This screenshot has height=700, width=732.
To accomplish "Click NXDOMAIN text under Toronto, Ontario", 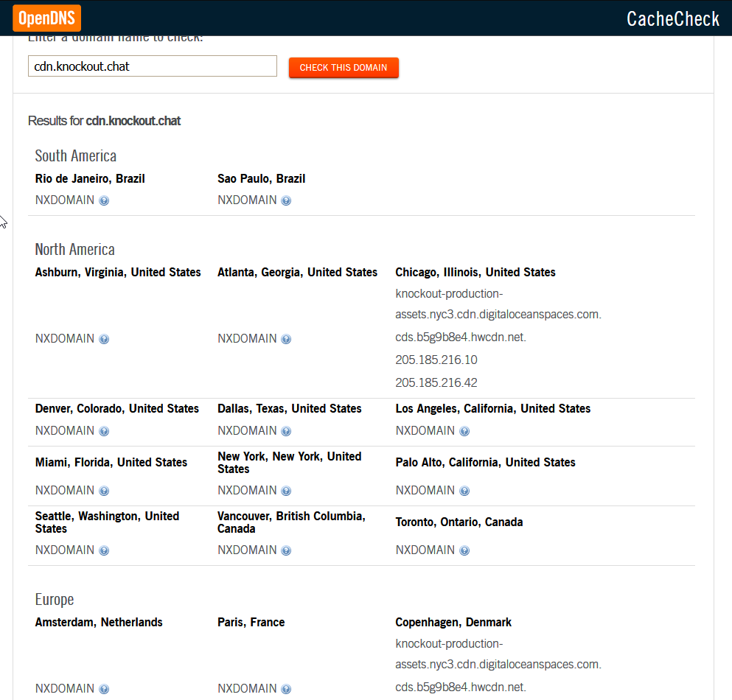I will pyautogui.click(x=425, y=550).
